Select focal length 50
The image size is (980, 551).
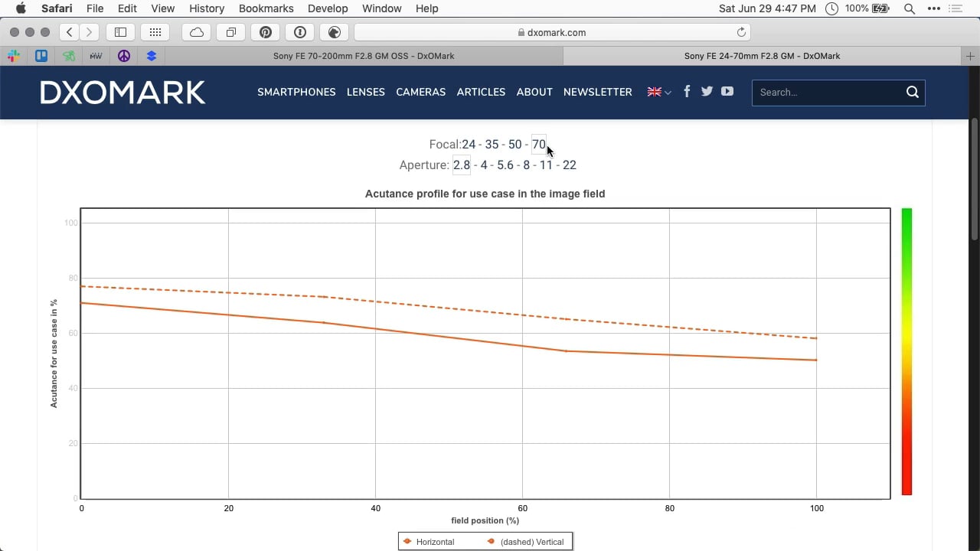tap(514, 144)
